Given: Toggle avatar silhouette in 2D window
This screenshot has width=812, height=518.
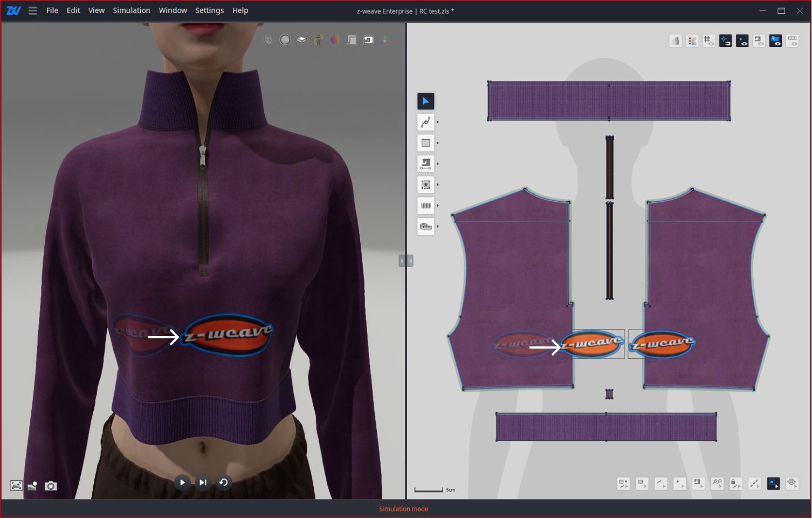Looking at the screenshot, I should pos(676,41).
